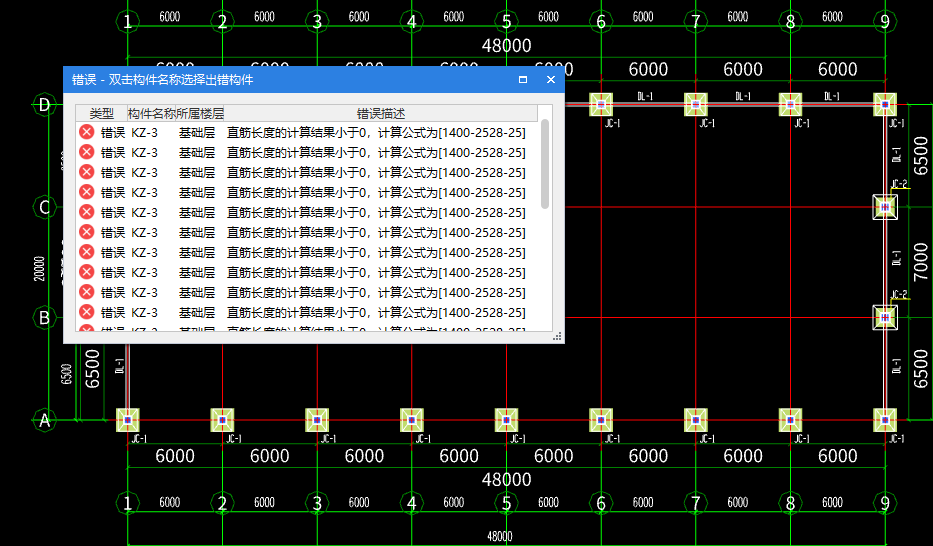Select the topmost KZ-3 error row

coord(307,133)
